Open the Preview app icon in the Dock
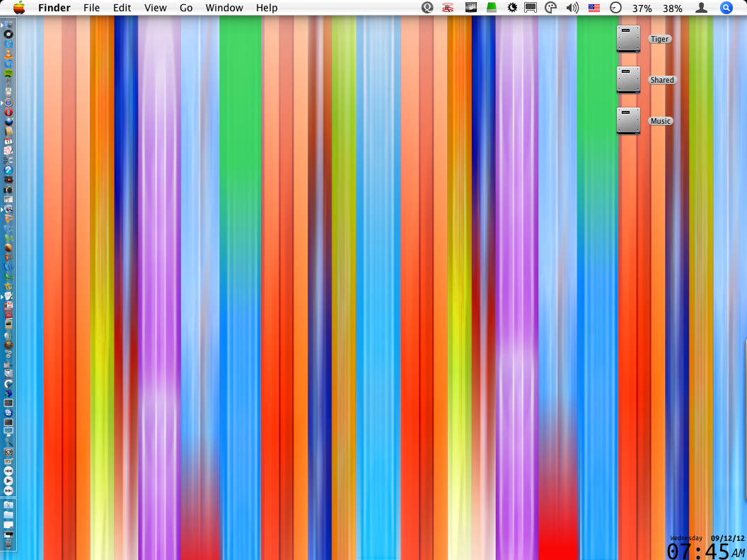Viewport: 747px width, 560px height. [x=8, y=209]
